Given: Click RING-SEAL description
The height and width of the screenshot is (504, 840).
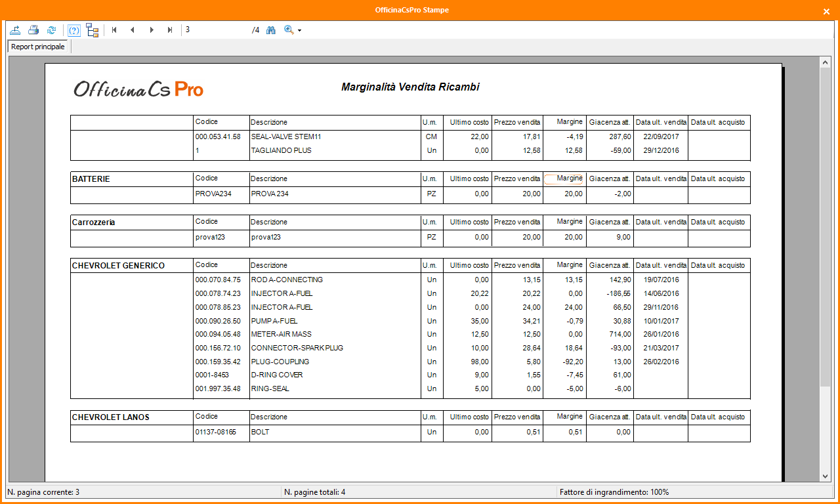Looking at the screenshot, I should click(x=270, y=389).
